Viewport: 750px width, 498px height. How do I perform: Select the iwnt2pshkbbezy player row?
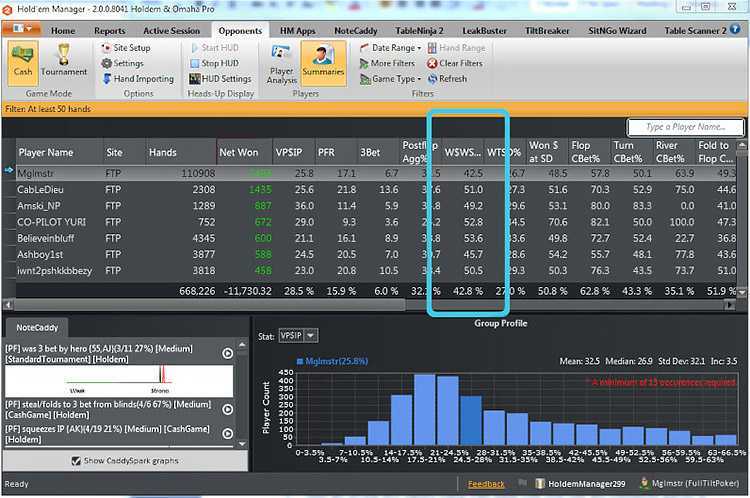coord(376,271)
